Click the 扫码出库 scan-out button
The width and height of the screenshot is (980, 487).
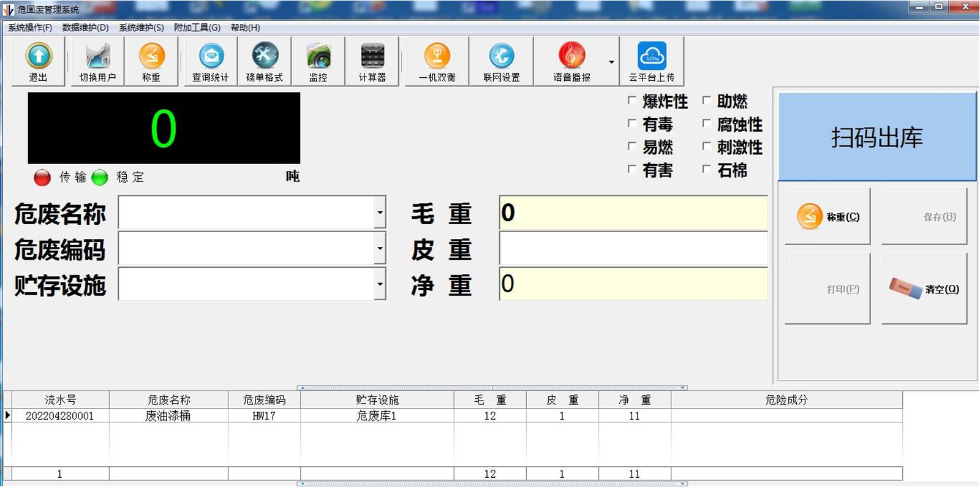click(x=877, y=137)
